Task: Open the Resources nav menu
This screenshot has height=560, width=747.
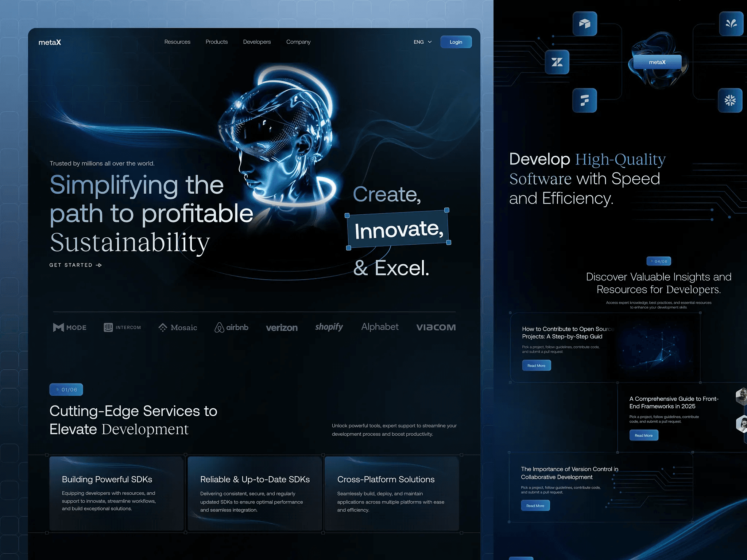Action: 177,42
